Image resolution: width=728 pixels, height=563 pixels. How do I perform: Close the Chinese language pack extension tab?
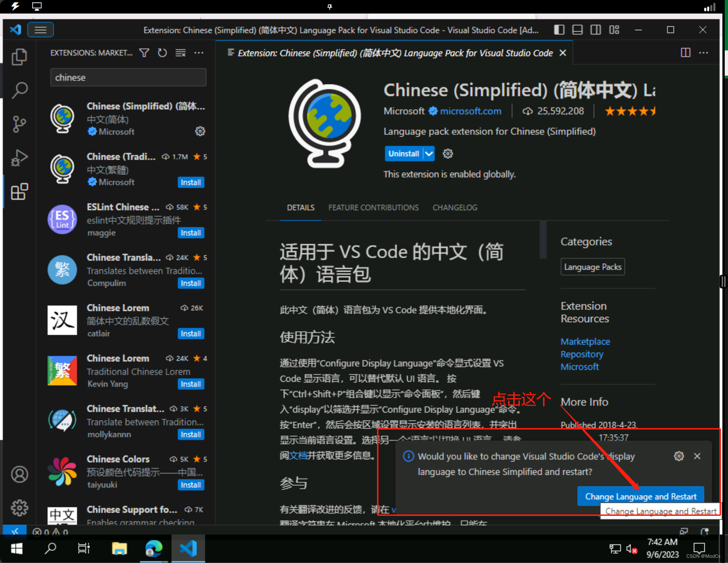(x=563, y=53)
